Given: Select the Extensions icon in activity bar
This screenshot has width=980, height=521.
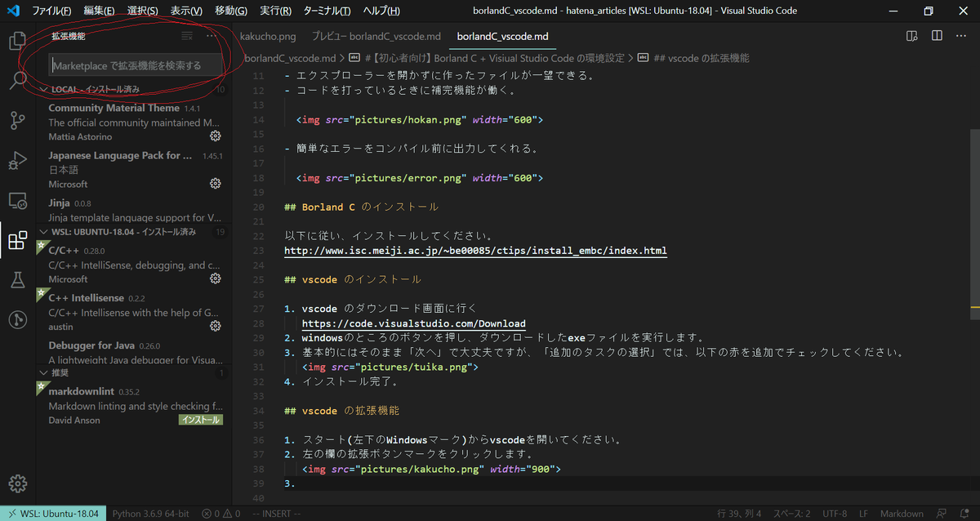Looking at the screenshot, I should tap(18, 240).
